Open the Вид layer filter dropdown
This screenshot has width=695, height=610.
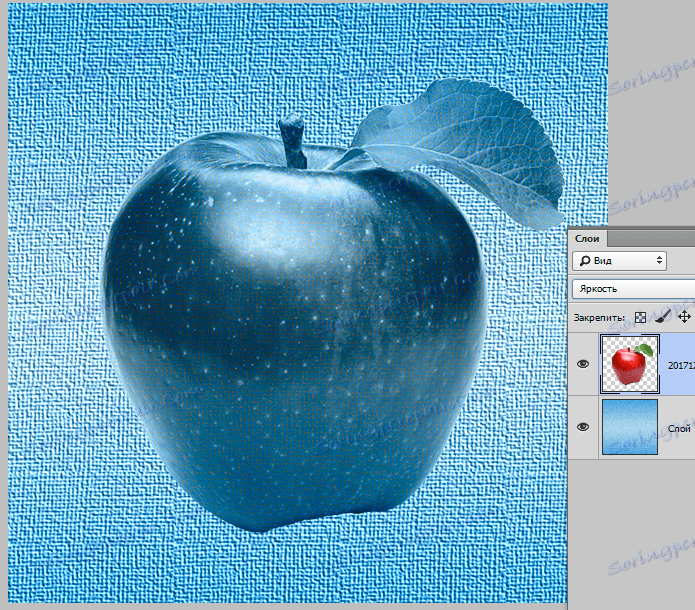[620, 261]
